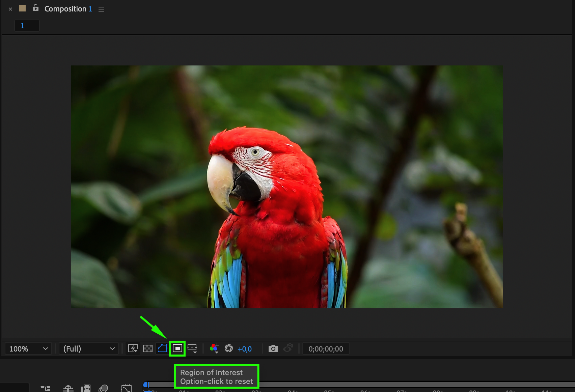Image resolution: width=575 pixels, height=392 pixels.
Task: Toggle mask and shape path visibility
Action: [x=163, y=348]
